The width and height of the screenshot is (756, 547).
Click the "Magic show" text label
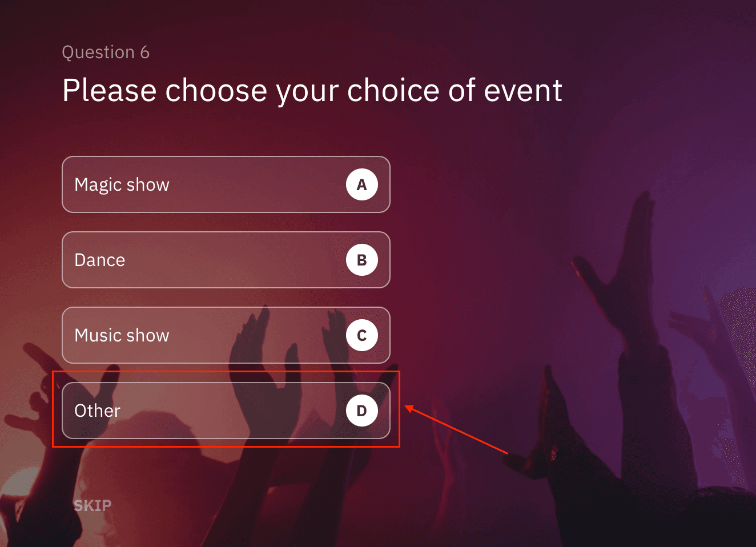coord(122,185)
